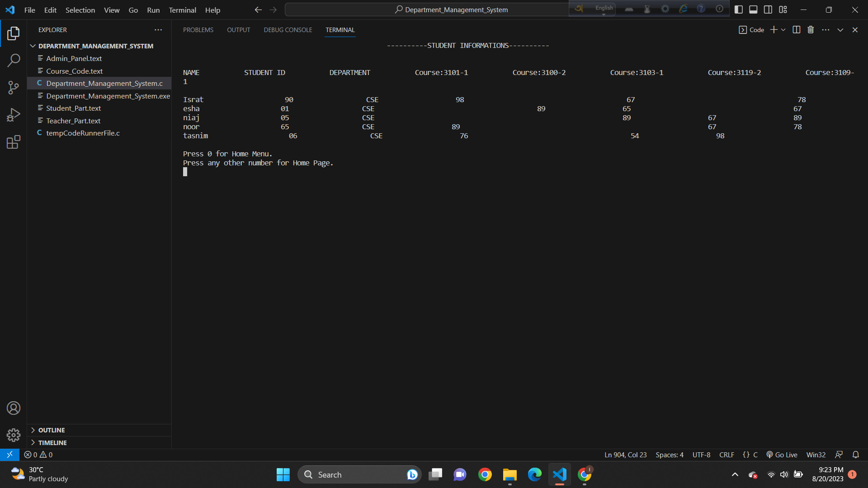Open the Extensions view
This screenshot has width=868, height=488.
coord(14,141)
